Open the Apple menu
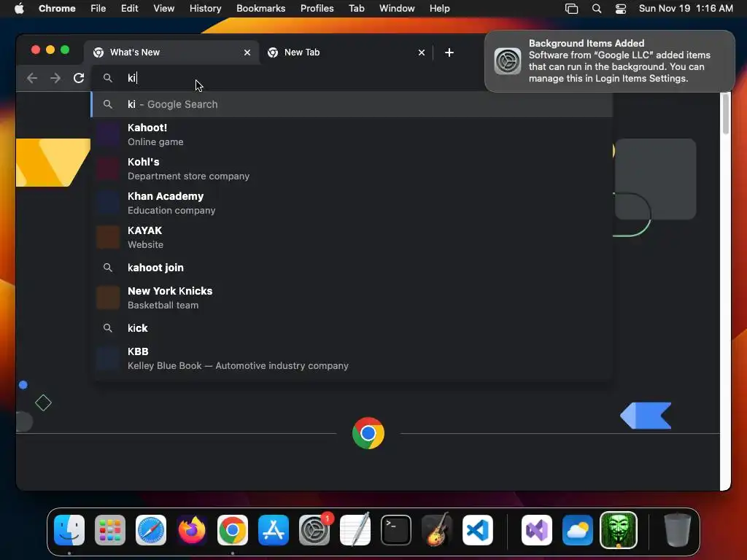The height and width of the screenshot is (560, 747). [x=19, y=9]
